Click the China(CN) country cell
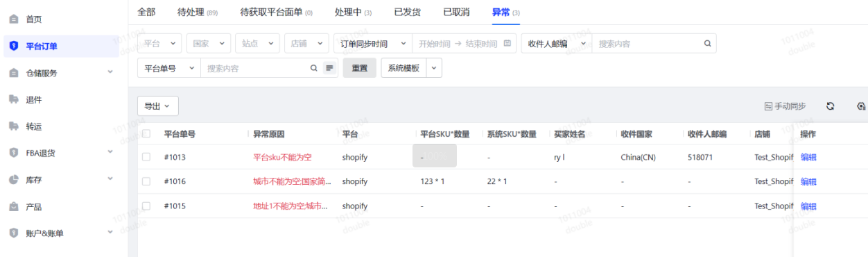This screenshot has width=868, height=257. pyautogui.click(x=638, y=157)
